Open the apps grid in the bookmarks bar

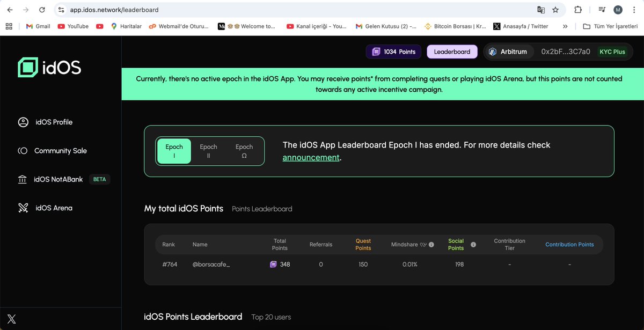(9, 26)
